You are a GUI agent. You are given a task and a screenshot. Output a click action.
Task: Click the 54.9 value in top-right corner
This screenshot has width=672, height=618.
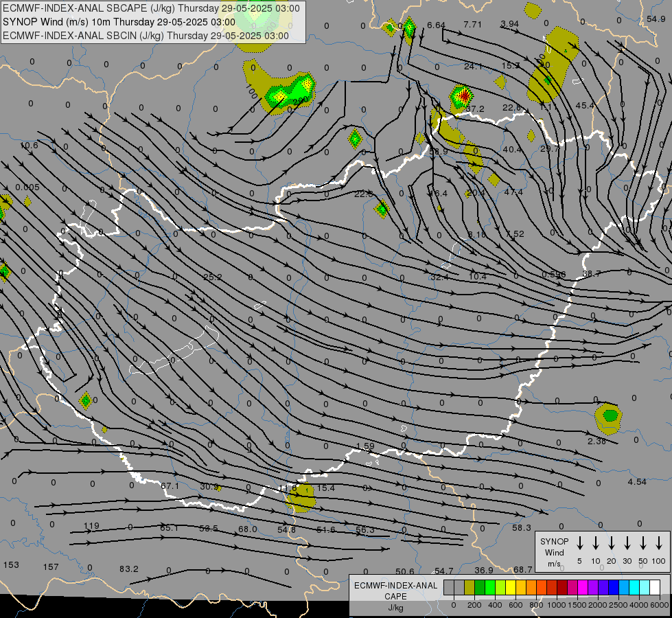[656, 19]
